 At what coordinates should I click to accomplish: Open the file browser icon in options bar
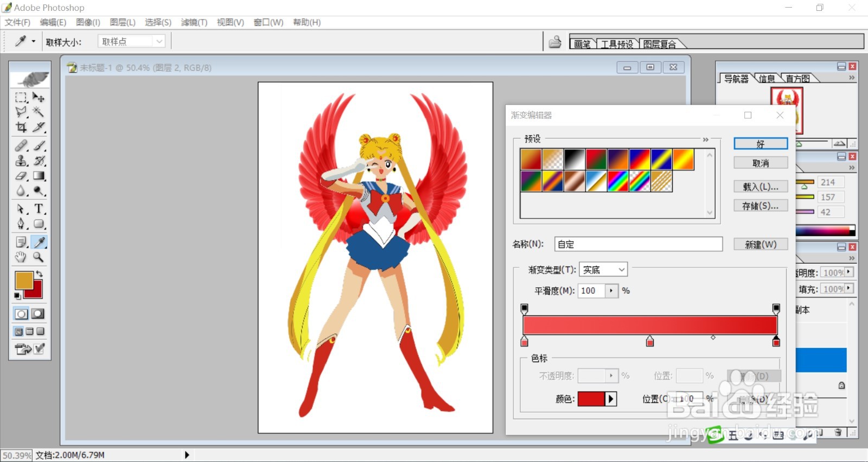pos(555,42)
